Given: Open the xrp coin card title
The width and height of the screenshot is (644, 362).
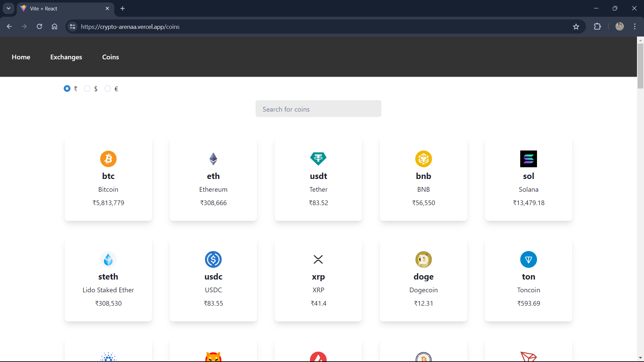Looking at the screenshot, I should 318,277.
